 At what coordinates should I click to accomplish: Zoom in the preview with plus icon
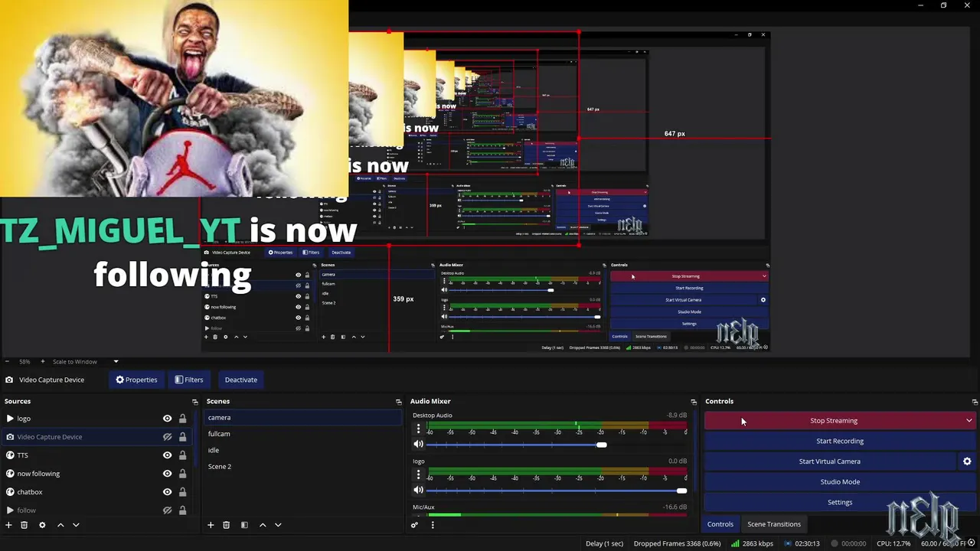click(43, 361)
